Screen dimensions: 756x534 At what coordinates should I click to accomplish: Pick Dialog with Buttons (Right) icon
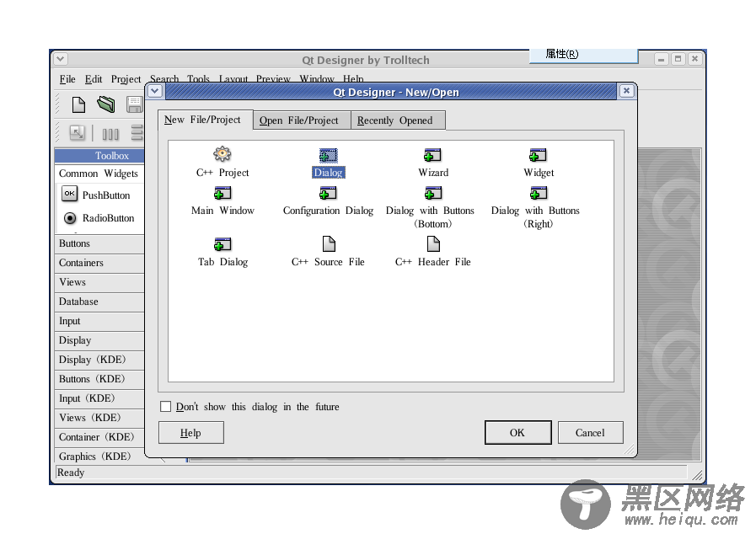[538, 193]
